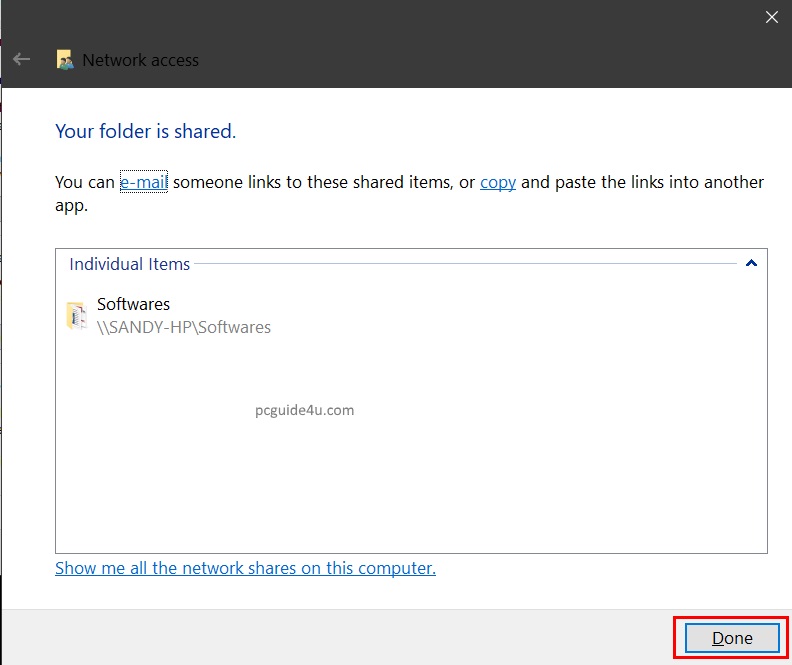The image size is (792, 665).
Task: Select the Softwares shared folder icon
Action: pyautogui.click(x=76, y=315)
